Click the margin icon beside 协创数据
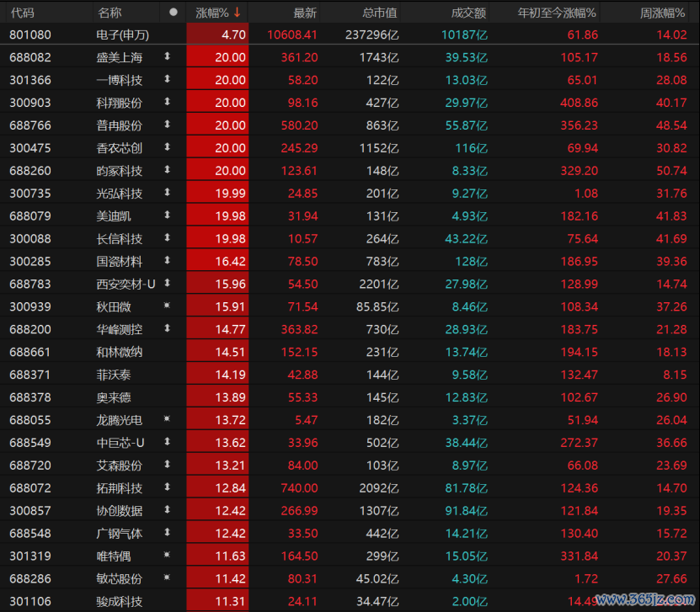 pos(168,509)
